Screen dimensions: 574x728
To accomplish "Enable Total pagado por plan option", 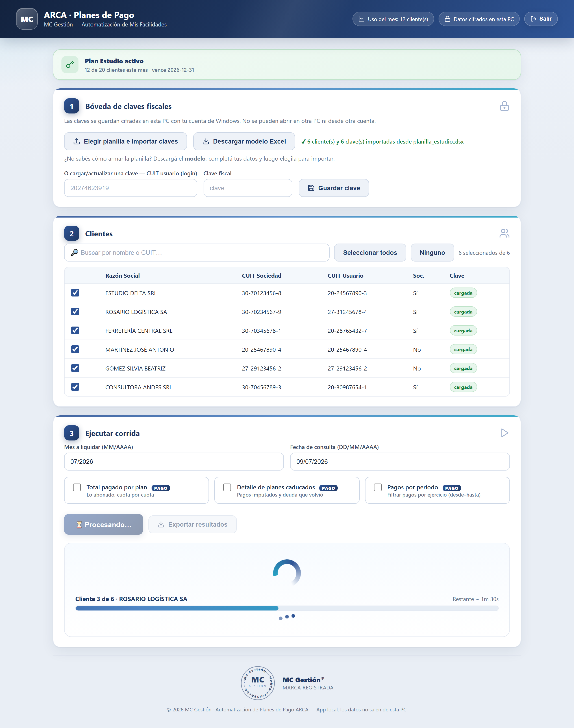I will [x=77, y=487].
